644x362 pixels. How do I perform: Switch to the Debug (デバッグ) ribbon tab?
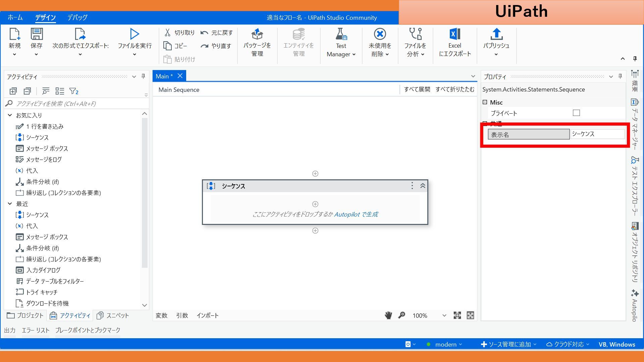click(77, 17)
